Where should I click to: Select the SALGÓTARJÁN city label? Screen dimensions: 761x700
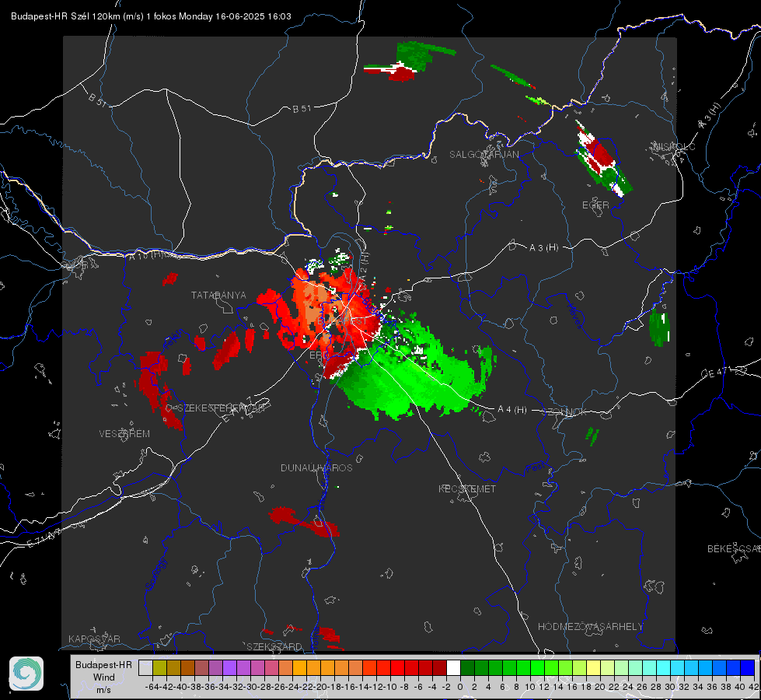tap(483, 155)
